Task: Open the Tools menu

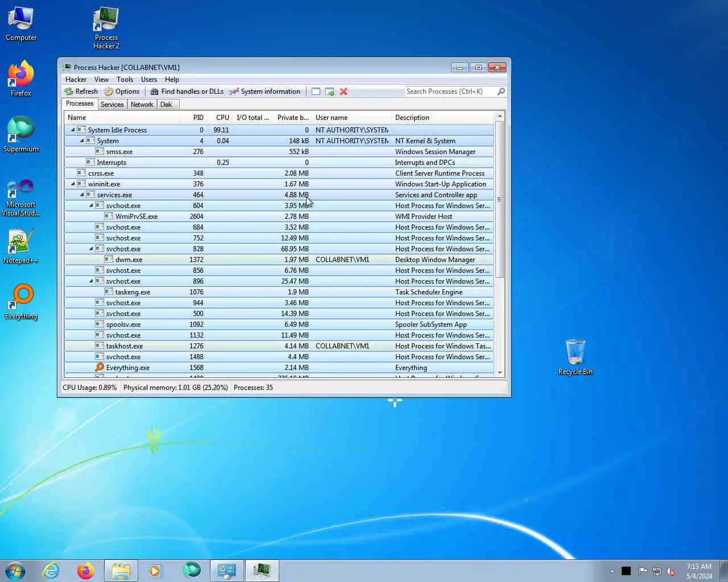Action: tap(125, 80)
